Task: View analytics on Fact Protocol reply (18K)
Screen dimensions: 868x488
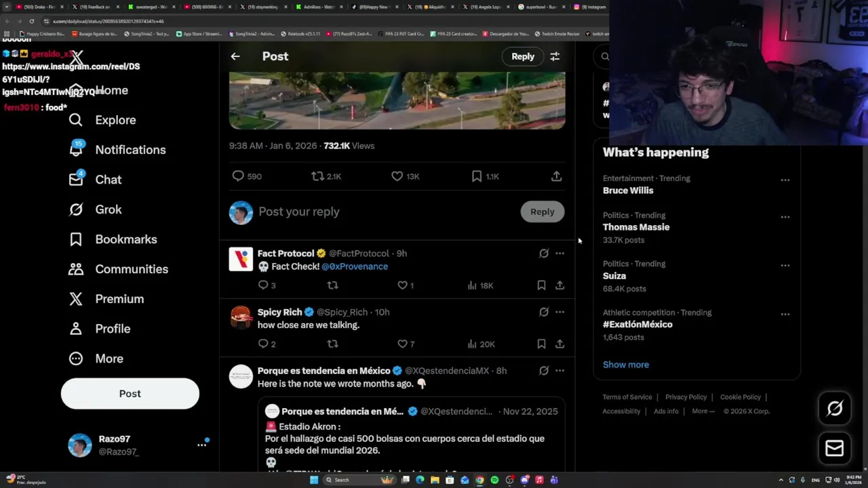Action: (480, 285)
